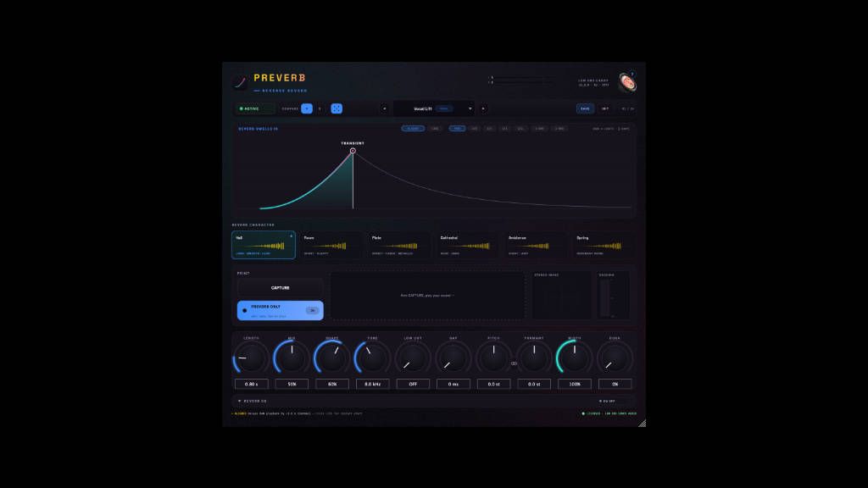This screenshot has height=488, width=868.
Task: Click the capture waveform display area
Action: click(427, 296)
